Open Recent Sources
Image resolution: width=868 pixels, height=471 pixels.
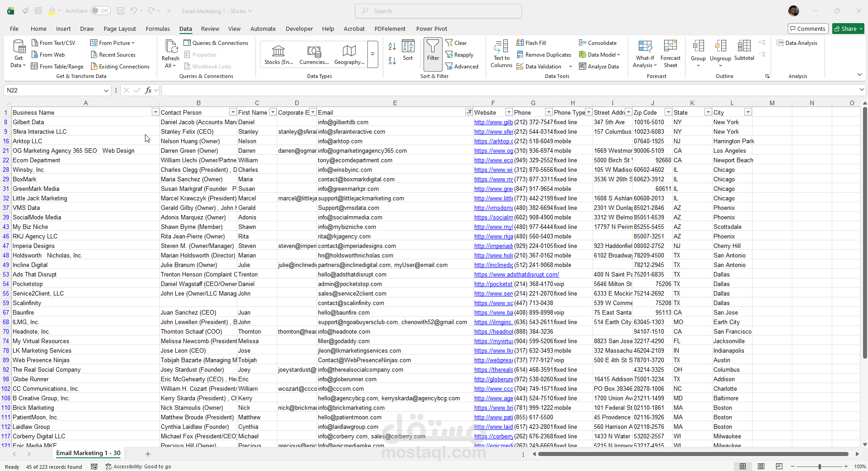113,54
